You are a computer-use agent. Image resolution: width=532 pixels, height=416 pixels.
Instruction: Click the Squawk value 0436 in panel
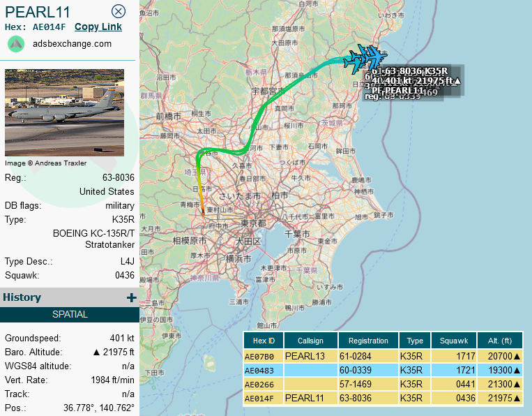coord(125,276)
